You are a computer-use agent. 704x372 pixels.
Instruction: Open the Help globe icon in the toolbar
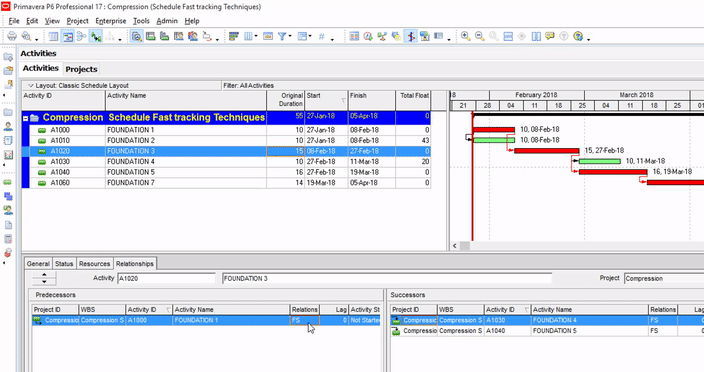click(578, 36)
